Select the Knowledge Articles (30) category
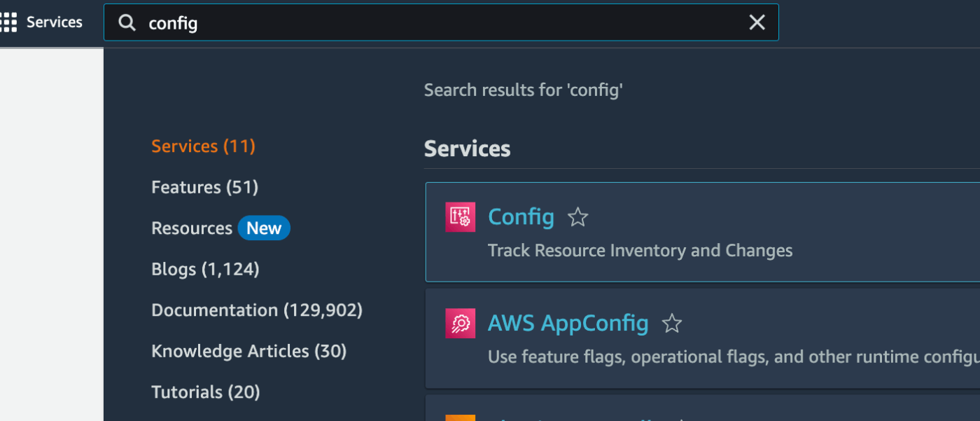The image size is (980, 421). tap(249, 351)
